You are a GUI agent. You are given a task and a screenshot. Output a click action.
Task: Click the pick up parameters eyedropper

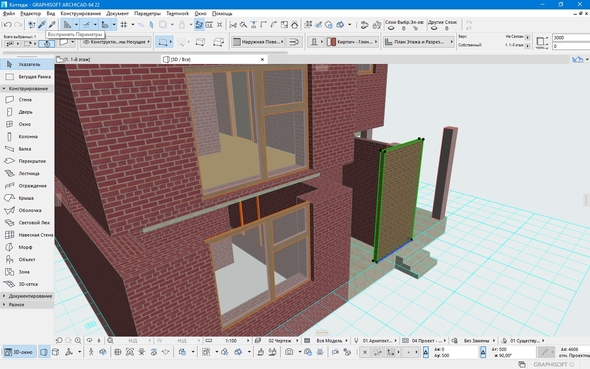pyautogui.click(x=42, y=25)
